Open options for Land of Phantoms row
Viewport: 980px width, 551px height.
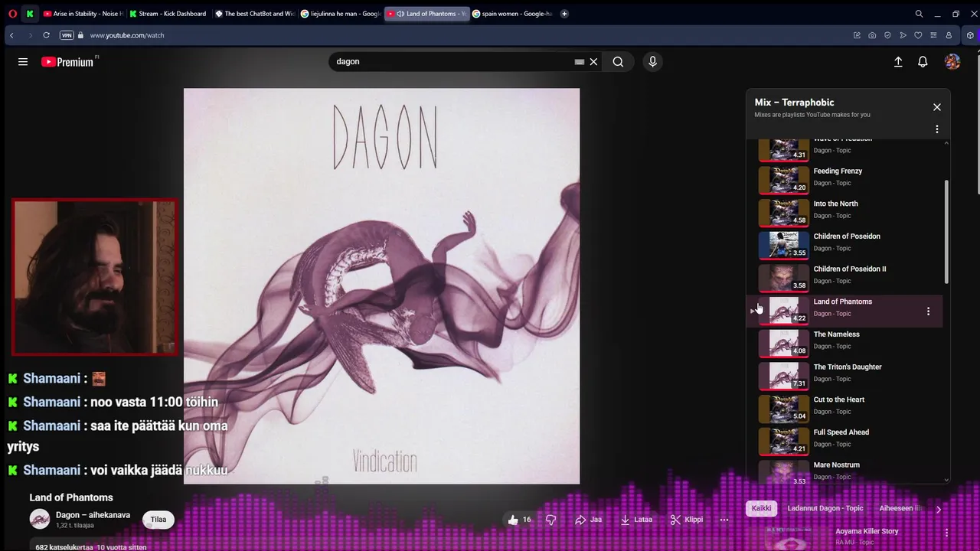tap(928, 311)
